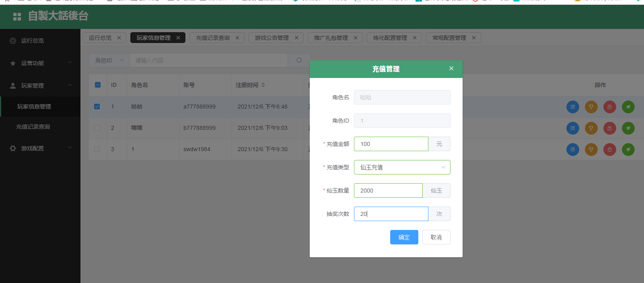Click the grid logo icon beside 自製大話後台
The height and width of the screenshot is (283, 644).
click(17, 16)
